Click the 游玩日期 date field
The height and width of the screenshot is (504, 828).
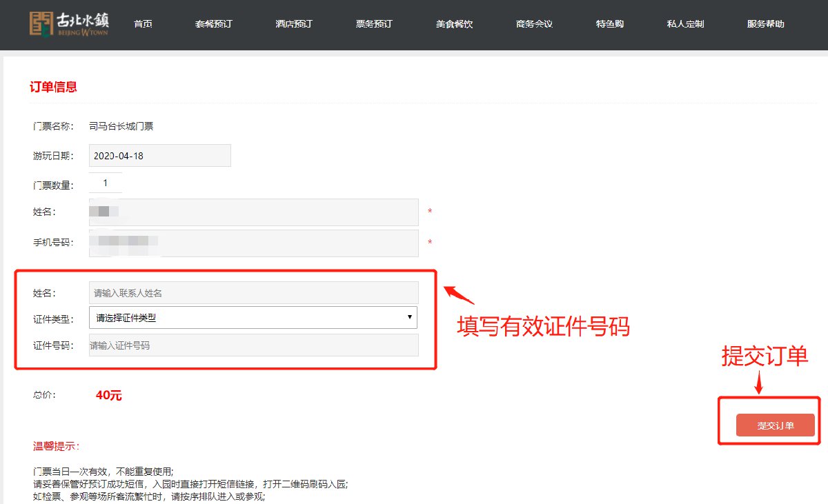[160, 156]
